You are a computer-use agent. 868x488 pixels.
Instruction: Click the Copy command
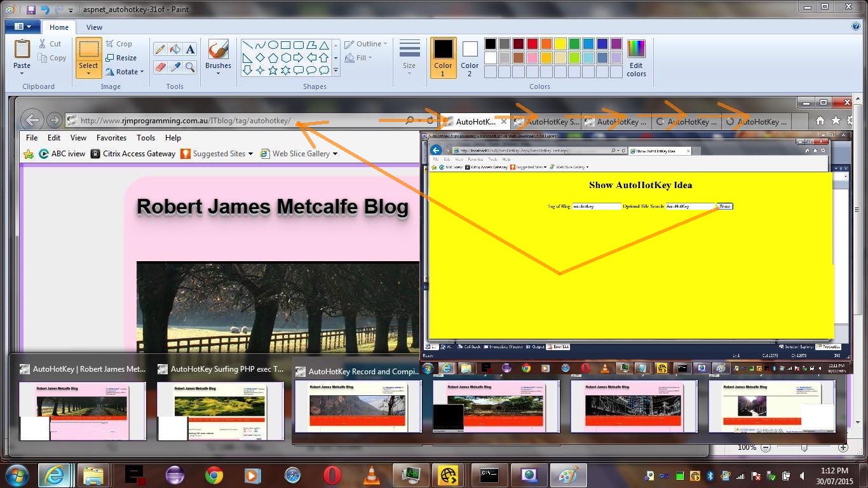click(x=52, y=58)
